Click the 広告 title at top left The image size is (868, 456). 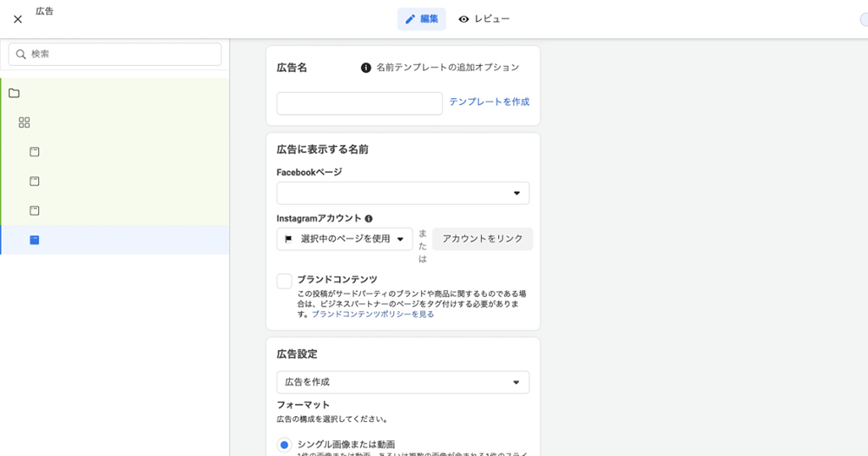pos(44,11)
